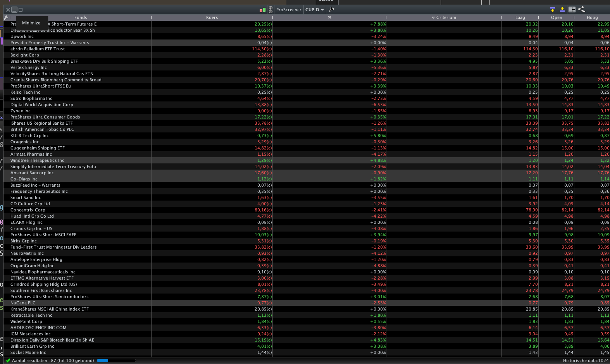Select the Armata Pharmas Inc row
610x364 pixels.
pyautogui.click(x=307, y=154)
